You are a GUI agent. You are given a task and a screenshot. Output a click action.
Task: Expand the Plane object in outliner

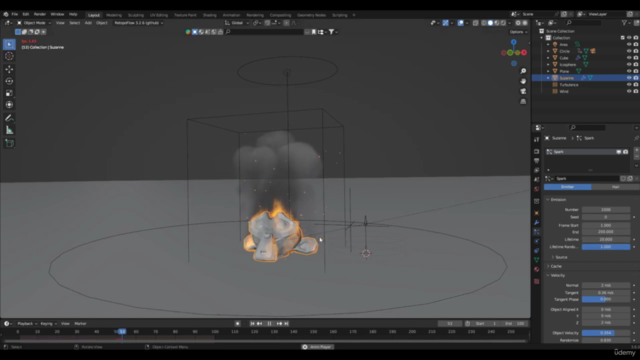[x=548, y=71]
